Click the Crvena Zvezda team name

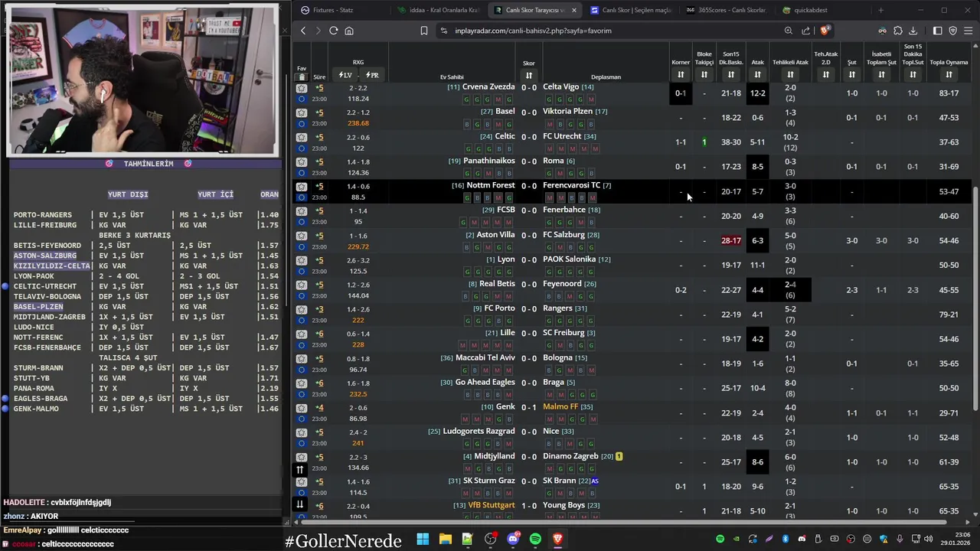[488, 86]
